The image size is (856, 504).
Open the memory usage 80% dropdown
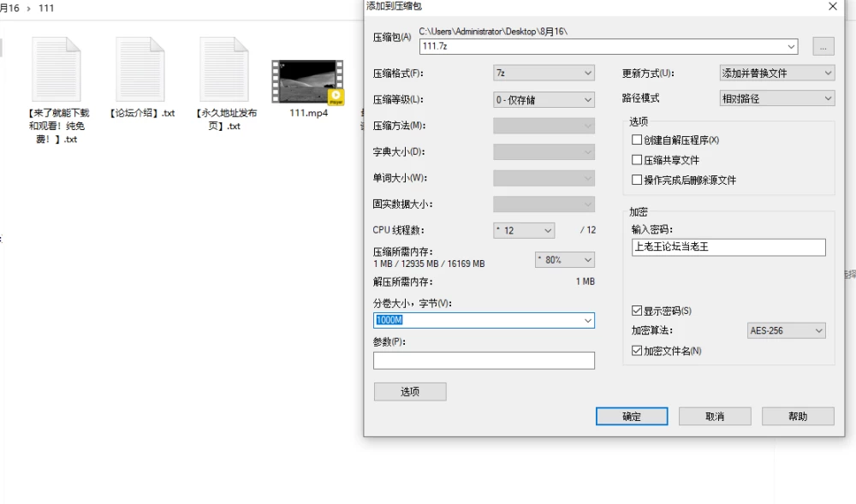[564, 259]
